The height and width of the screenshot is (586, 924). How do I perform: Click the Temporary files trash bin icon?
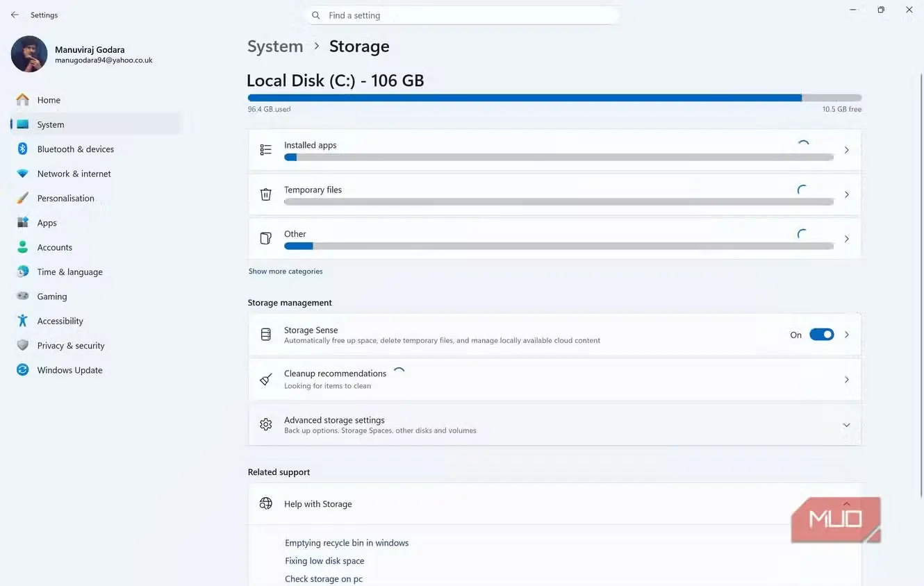coord(265,194)
